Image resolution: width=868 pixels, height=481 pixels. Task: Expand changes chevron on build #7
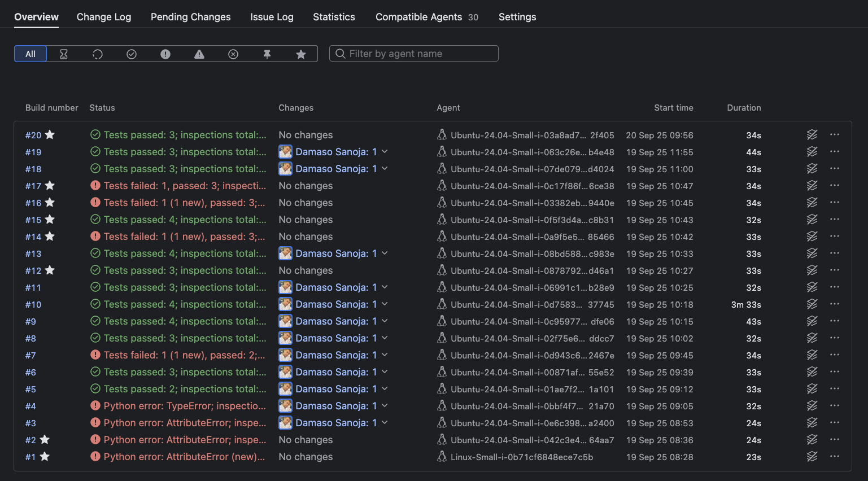coord(385,355)
